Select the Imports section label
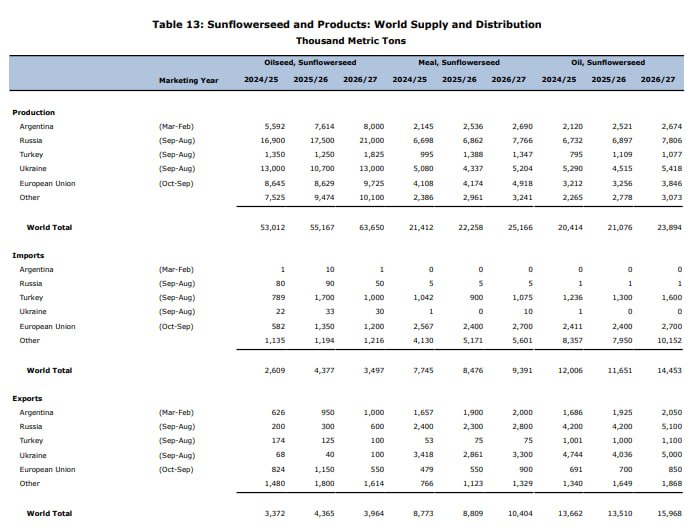 click(28, 255)
